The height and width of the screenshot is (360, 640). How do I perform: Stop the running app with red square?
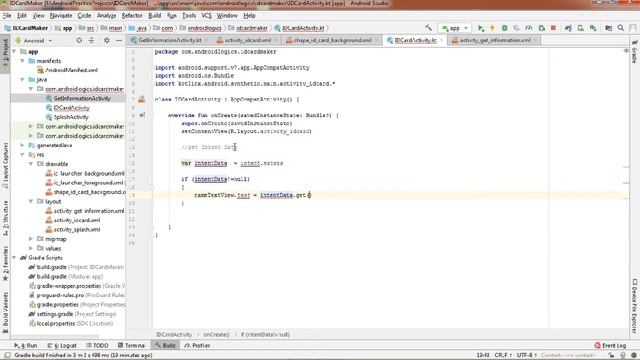pyautogui.click(x=553, y=28)
